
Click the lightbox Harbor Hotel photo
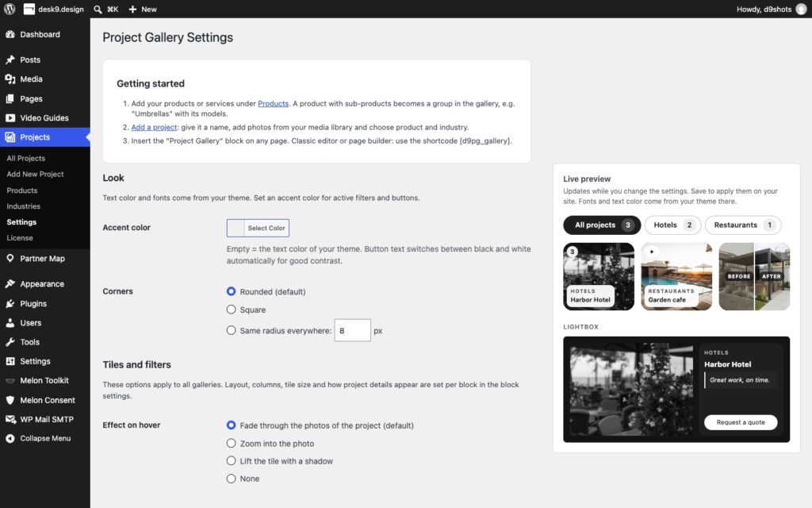pyautogui.click(x=631, y=389)
